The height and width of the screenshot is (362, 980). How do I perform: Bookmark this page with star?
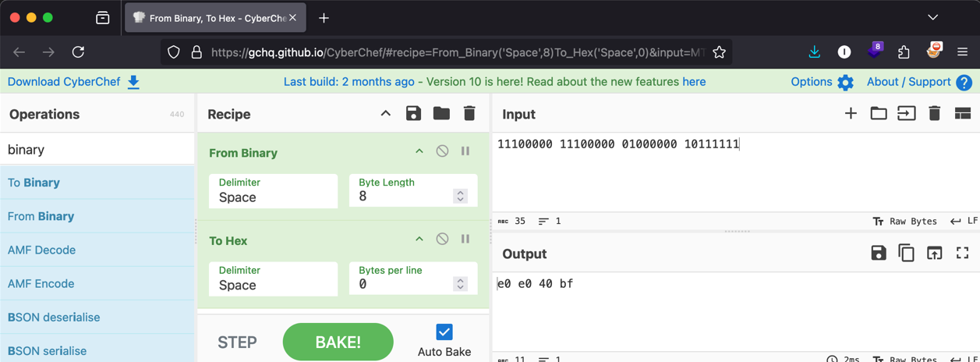719,52
